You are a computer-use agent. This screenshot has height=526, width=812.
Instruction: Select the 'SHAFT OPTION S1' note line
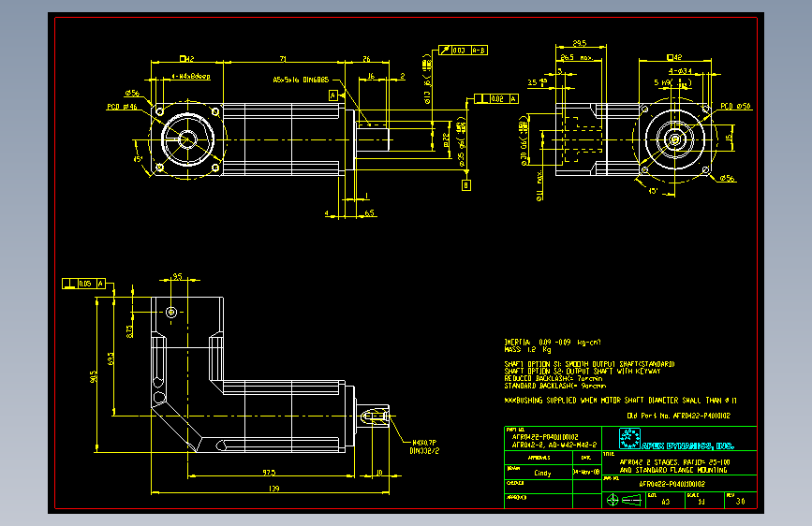(589, 364)
